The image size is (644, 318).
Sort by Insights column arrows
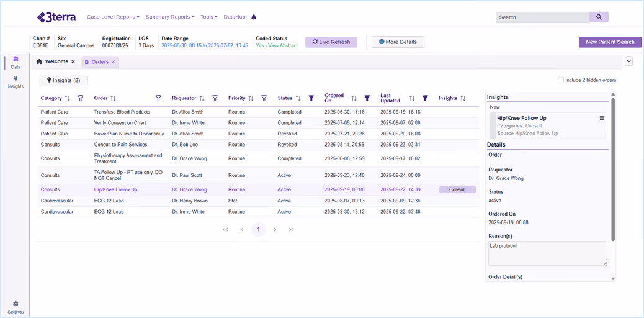[463, 98]
